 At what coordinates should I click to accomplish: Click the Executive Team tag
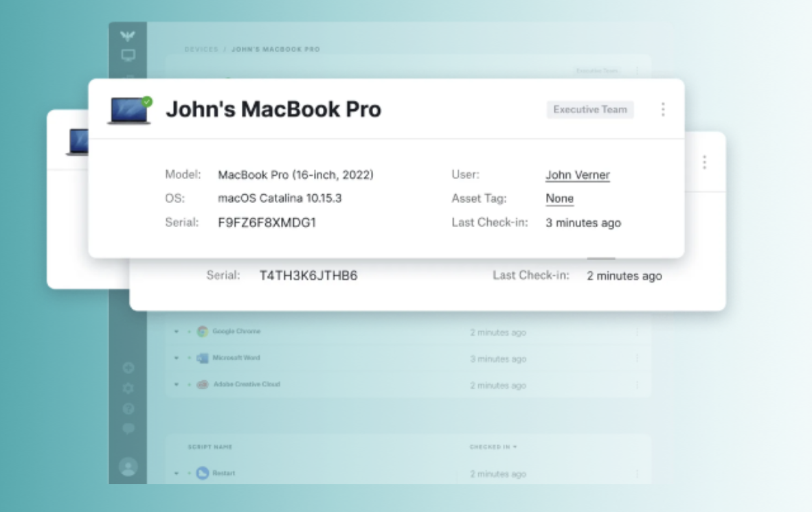point(590,110)
